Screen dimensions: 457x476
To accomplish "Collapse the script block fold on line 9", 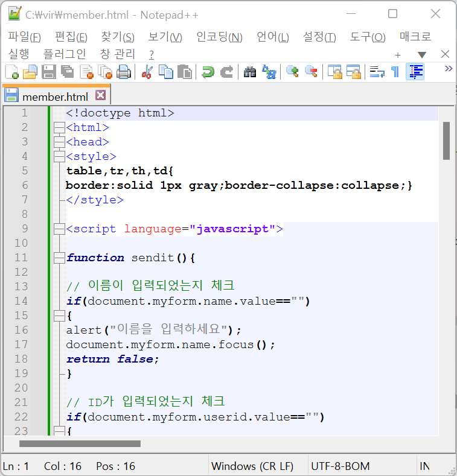I will point(59,229).
